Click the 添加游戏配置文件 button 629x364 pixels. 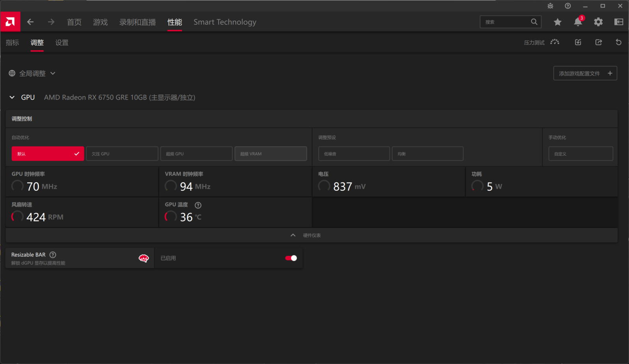coord(585,73)
